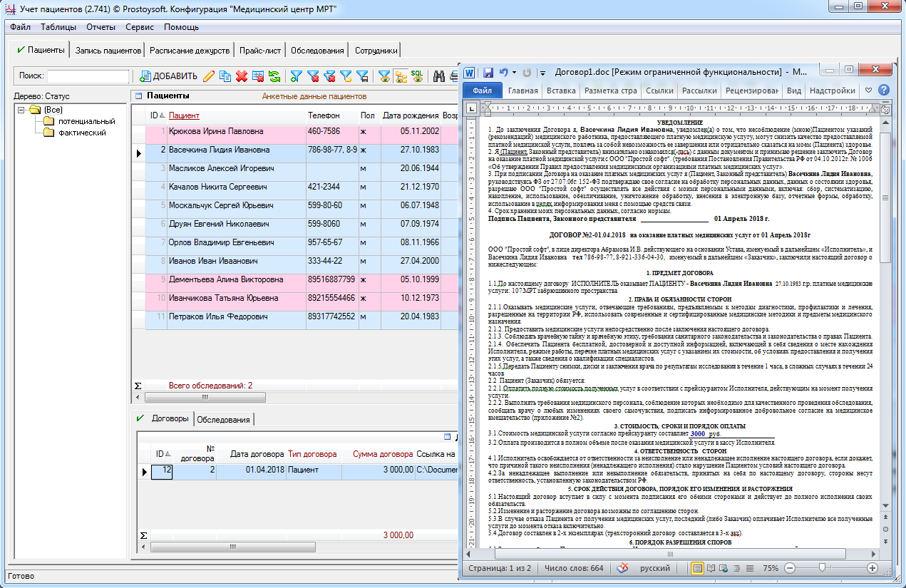This screenshot has width=906, height=588.
Task: Switch to the Прайс-лист tab
Action: coord(261,51)
